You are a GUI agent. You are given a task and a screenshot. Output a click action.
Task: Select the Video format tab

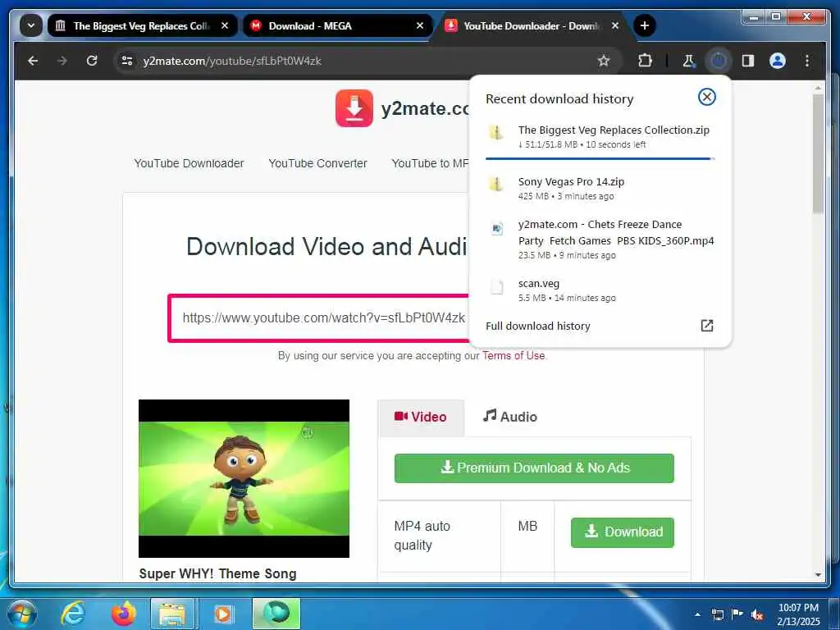coord(421,417)
